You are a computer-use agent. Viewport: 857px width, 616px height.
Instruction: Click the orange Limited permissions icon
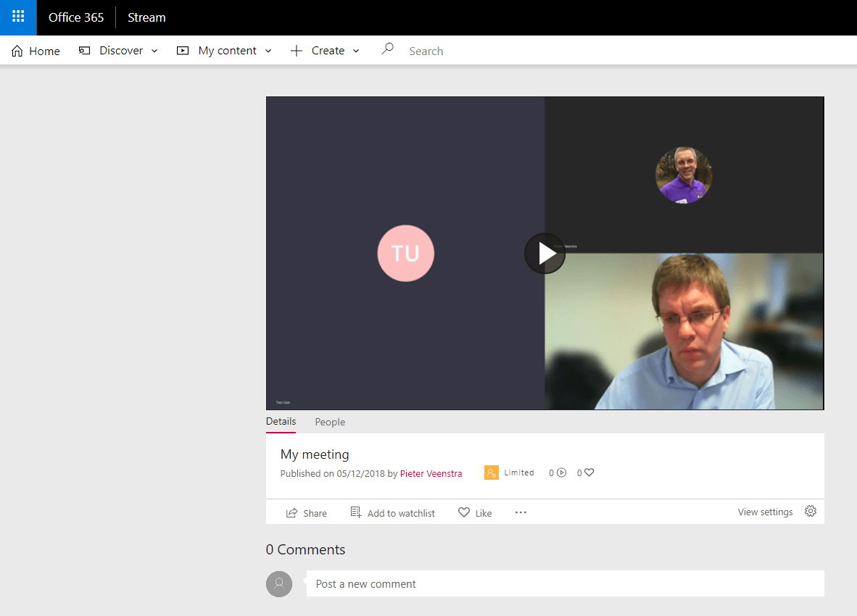pyautogui.click(x=492, y=473)
